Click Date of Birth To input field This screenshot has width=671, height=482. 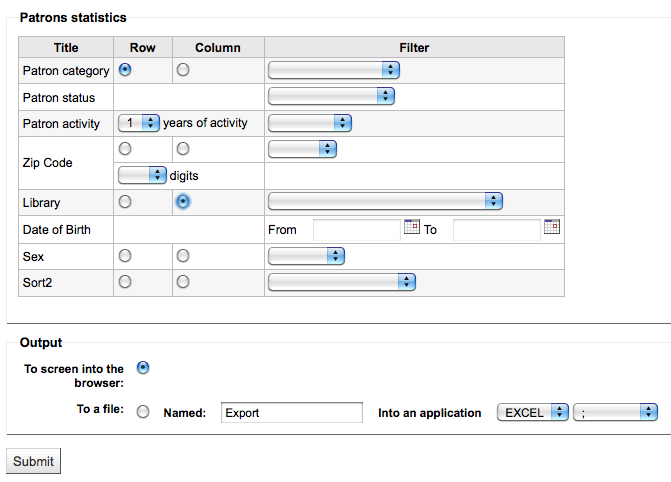click(497, 230)
